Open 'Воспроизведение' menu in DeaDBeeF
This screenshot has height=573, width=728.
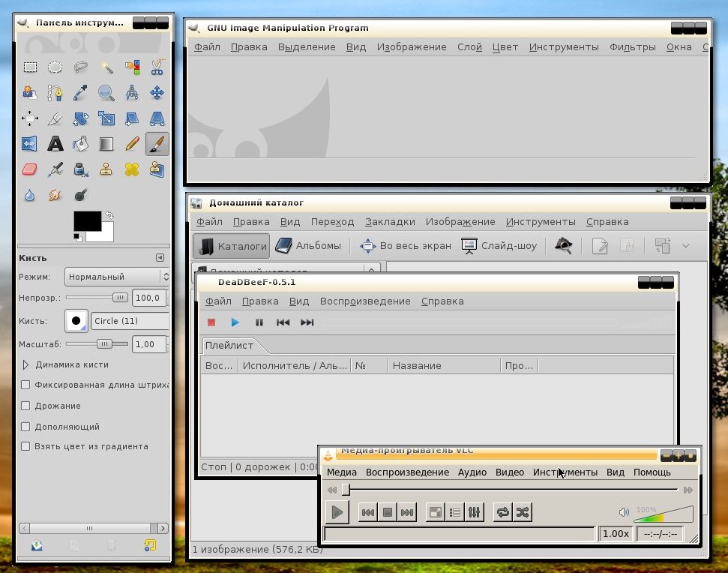[x=365, y=301]
